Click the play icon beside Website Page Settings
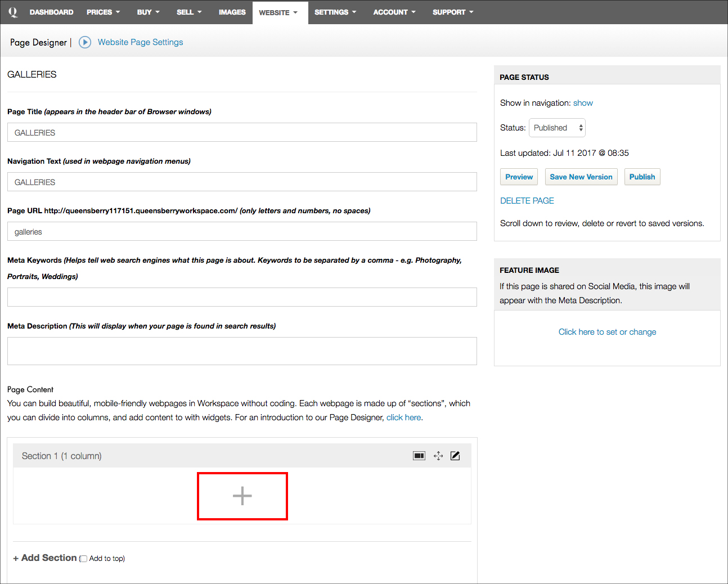 85,42
